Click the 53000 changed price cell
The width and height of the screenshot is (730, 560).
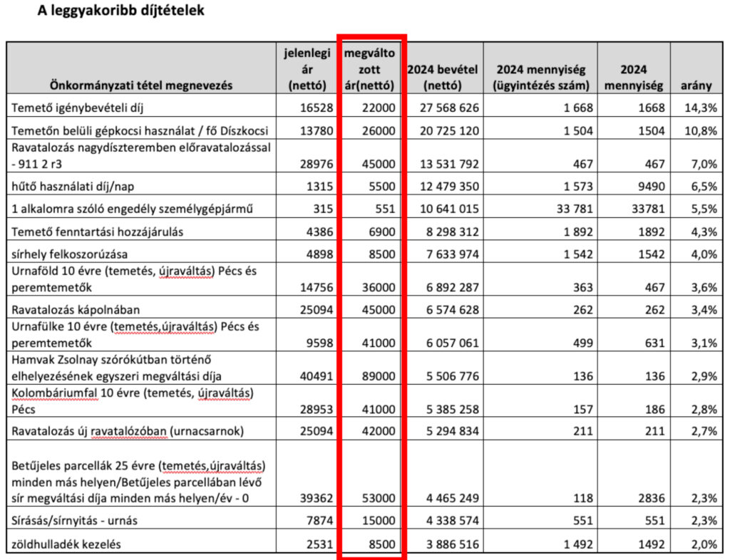[x=379, y=497]
